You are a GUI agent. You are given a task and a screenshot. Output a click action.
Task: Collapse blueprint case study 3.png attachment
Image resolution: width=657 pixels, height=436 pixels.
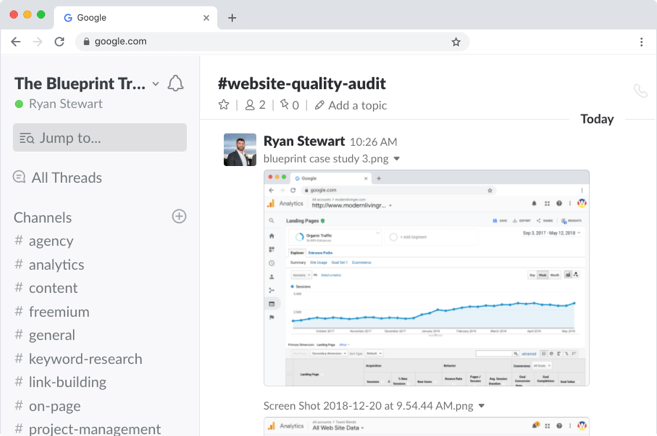pos(397,159)
